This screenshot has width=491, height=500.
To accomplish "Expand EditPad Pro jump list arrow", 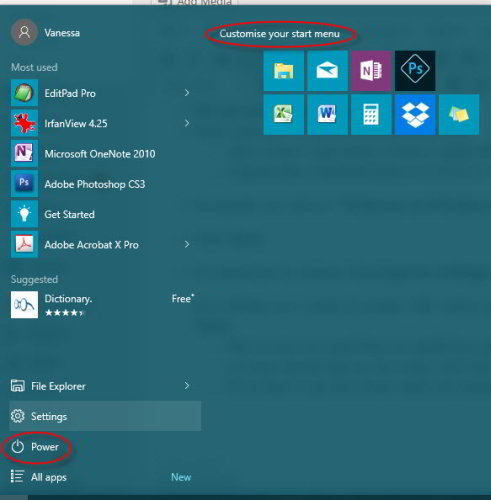I will 187,93.
